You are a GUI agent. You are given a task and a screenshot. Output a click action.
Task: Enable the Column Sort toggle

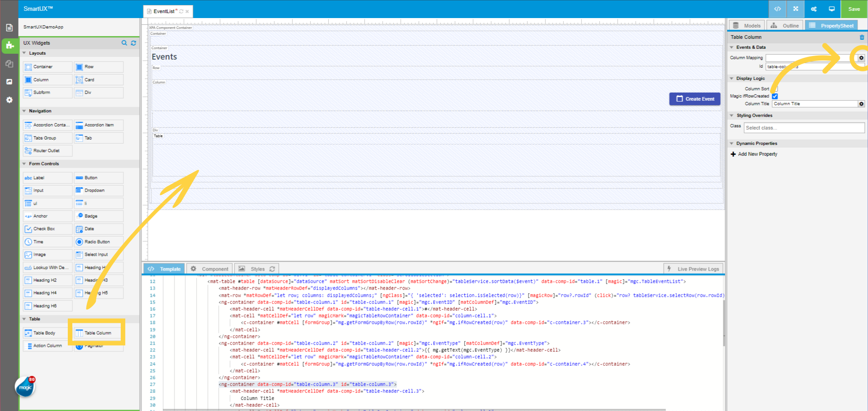pos(774,89)
